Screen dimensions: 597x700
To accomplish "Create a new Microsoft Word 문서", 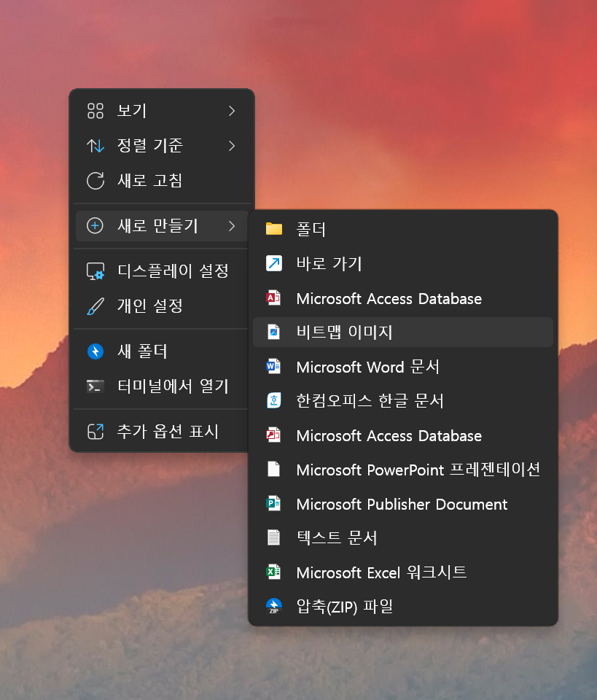I will point(403,367).
